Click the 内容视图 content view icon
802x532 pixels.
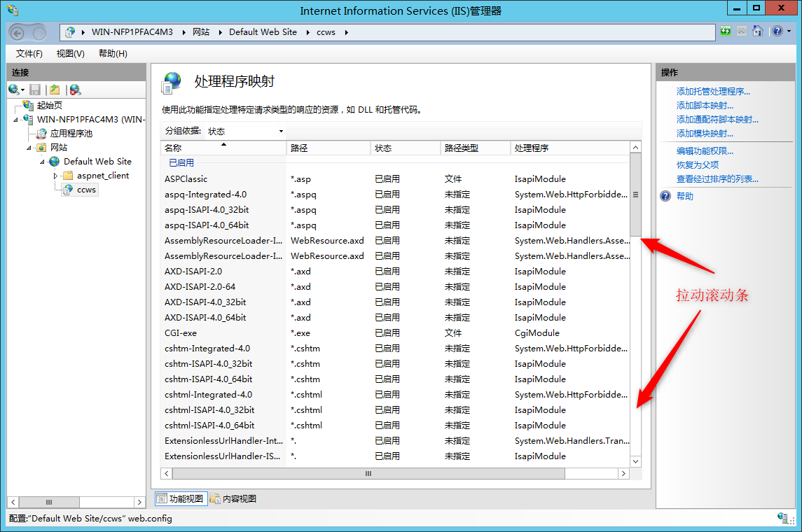tap(215, 499)
